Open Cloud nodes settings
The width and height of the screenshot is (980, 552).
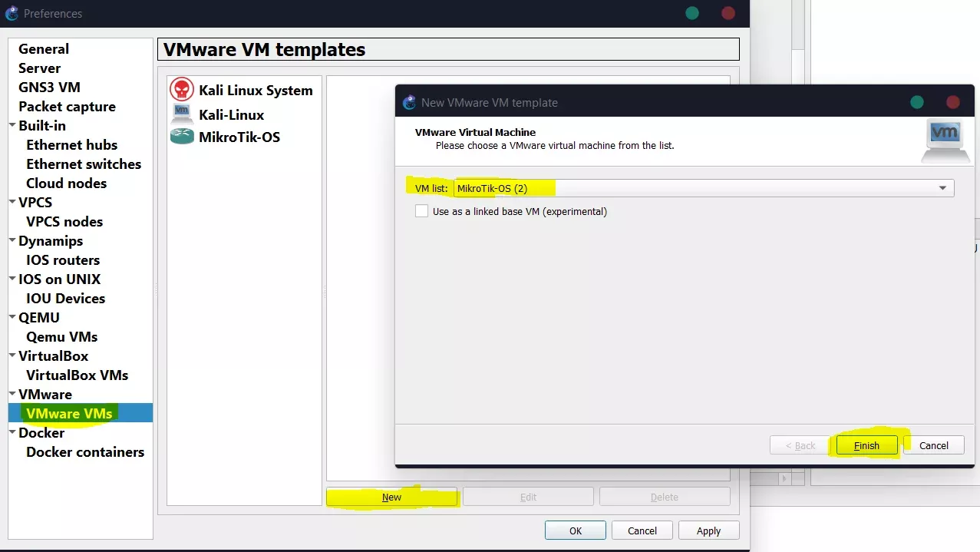[x=67, y=183]
